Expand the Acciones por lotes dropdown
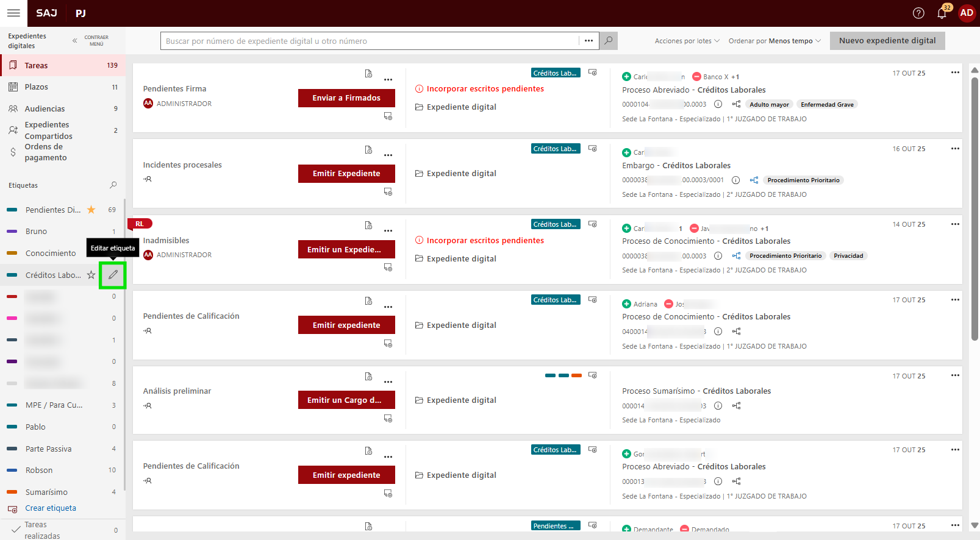 [687, 41]
